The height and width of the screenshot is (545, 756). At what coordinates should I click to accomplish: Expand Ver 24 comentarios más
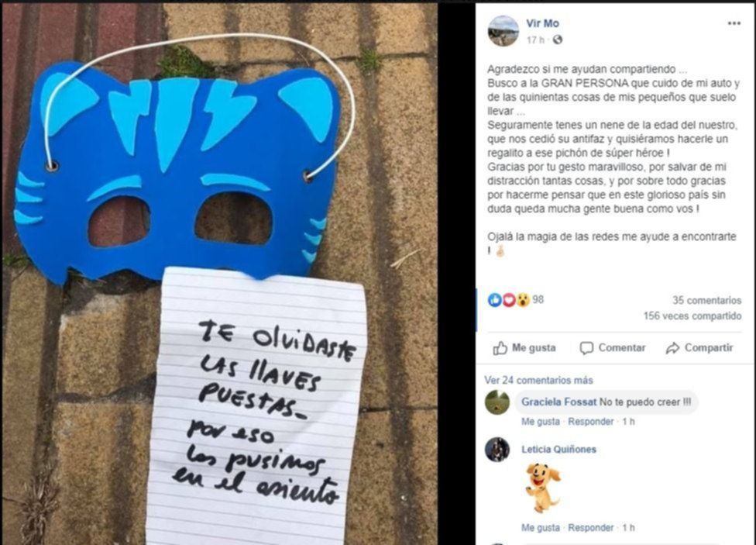pos(538,381)
